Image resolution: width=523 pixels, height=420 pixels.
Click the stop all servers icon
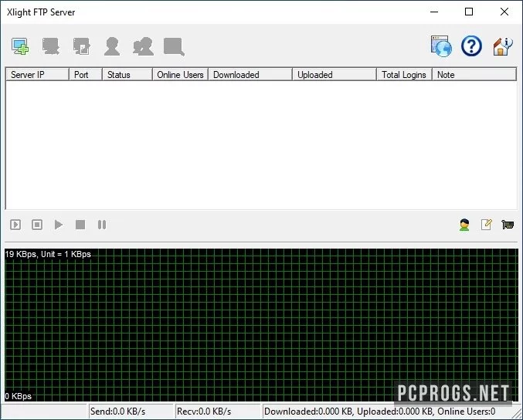coord(37,225)
